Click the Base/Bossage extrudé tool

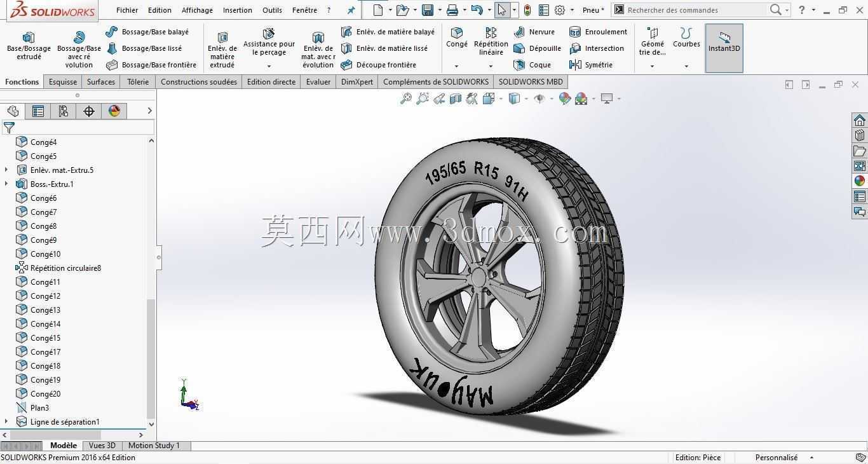click(x=29, y=45)
